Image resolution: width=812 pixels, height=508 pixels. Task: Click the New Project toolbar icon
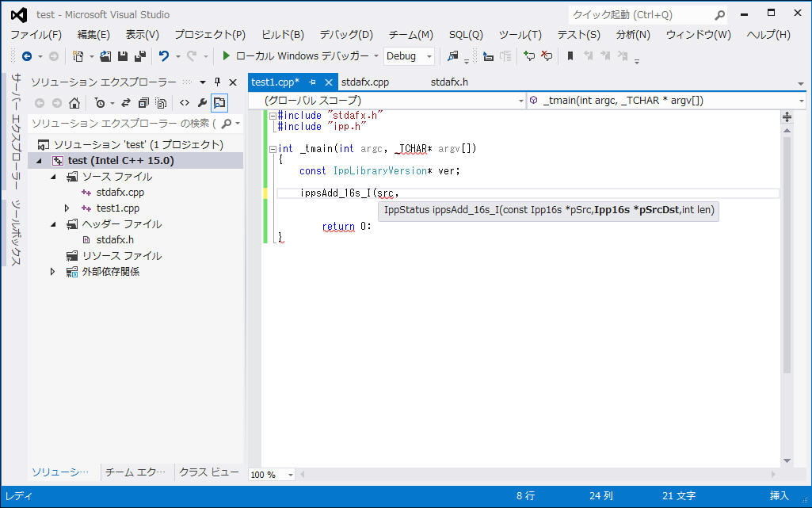[78, 56]
